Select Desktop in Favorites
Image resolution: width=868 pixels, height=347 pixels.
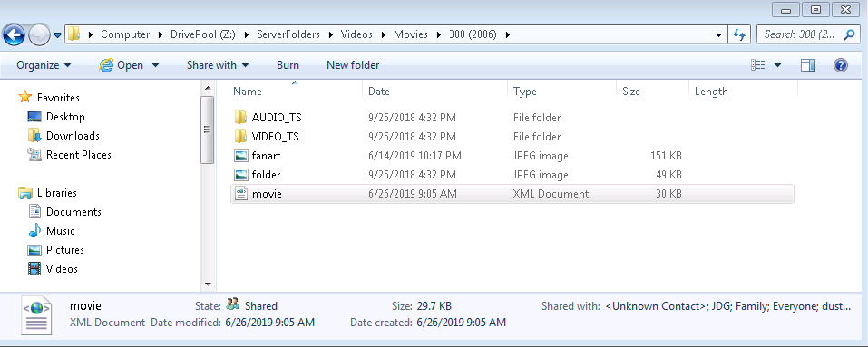(65, 117)
